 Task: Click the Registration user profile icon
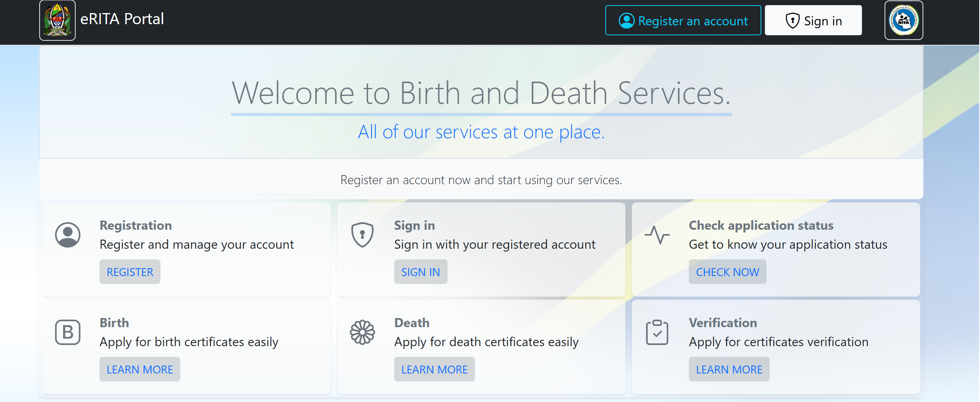click(x=68, y=235)
